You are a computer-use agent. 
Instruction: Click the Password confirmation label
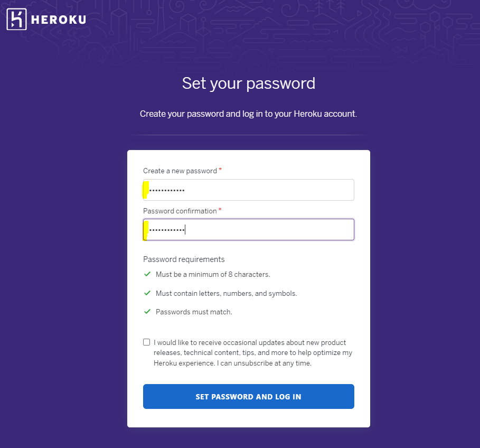(x=180, y=211)
